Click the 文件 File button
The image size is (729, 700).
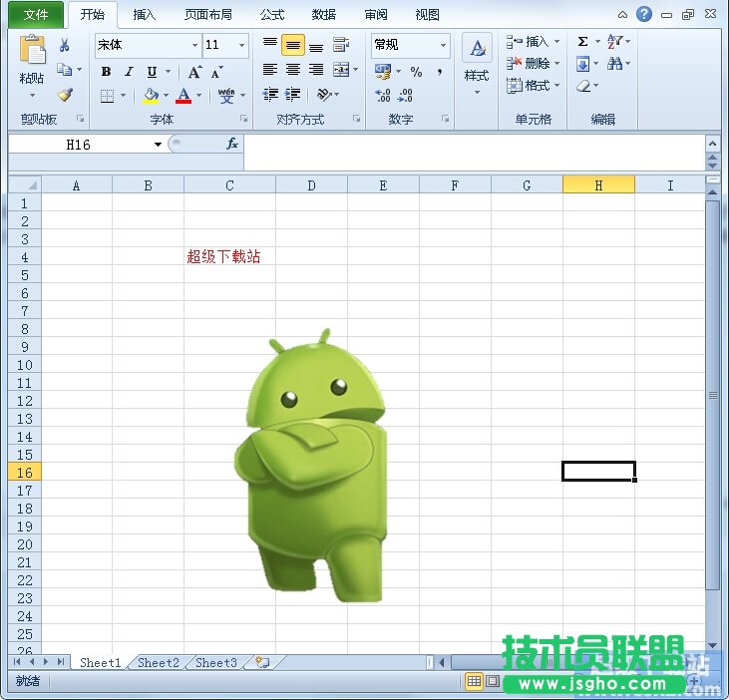click(36, 15)
